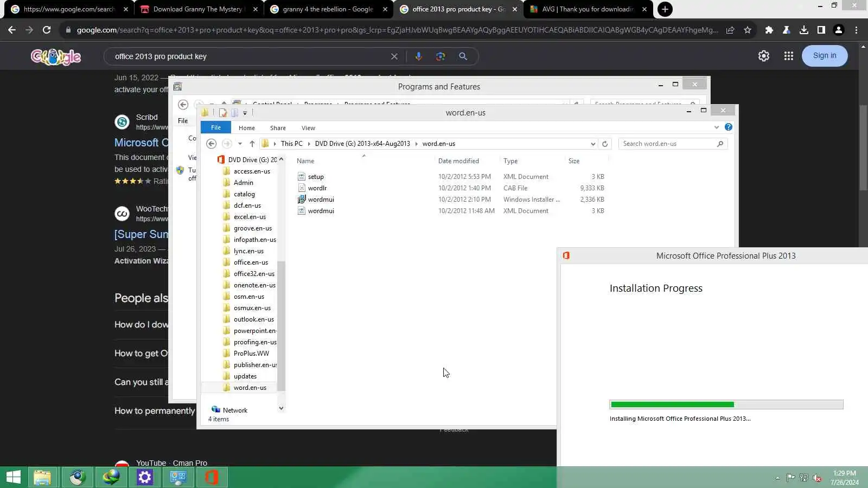Show hidden system tray icons
The width and height of the screenshot is (868, 488).
(777, 478)
